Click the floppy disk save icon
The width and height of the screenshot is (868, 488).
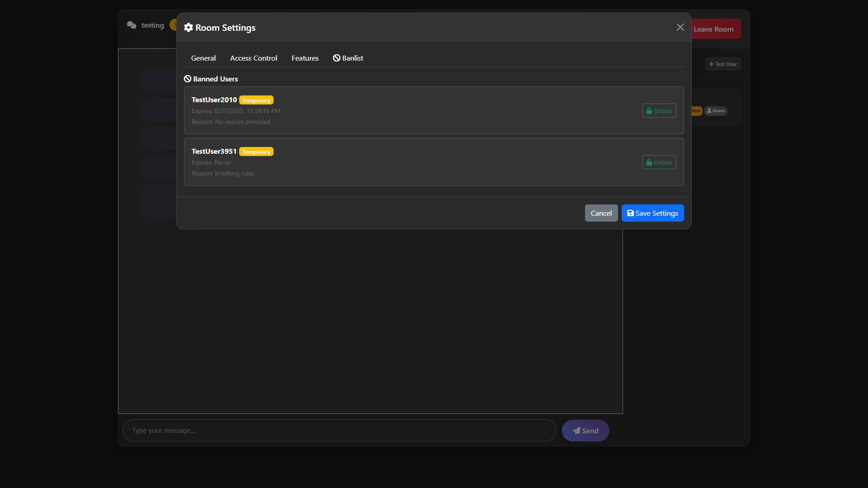(x=630, y=213)
